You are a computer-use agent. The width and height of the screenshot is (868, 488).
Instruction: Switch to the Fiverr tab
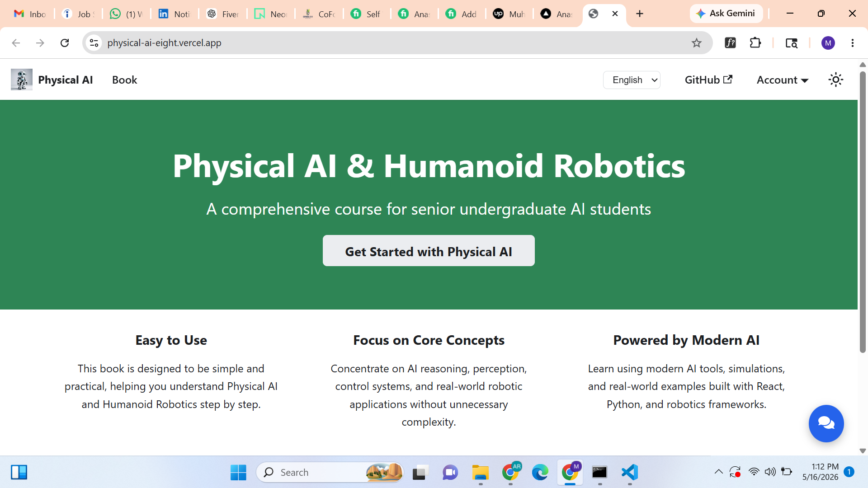point(223,14)
